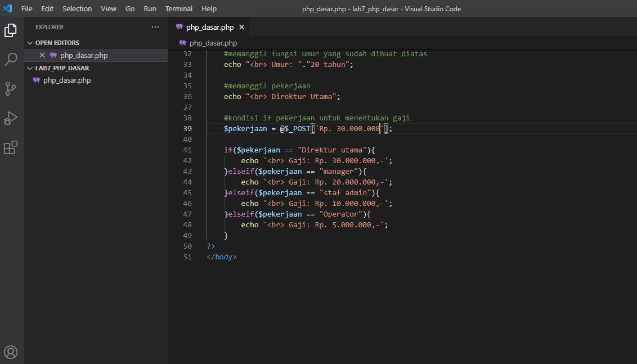The height and width of the screenshot is (364, 637).
Task: Select the Explorer icon in the Activity Bar
Action: pos(11,30)
